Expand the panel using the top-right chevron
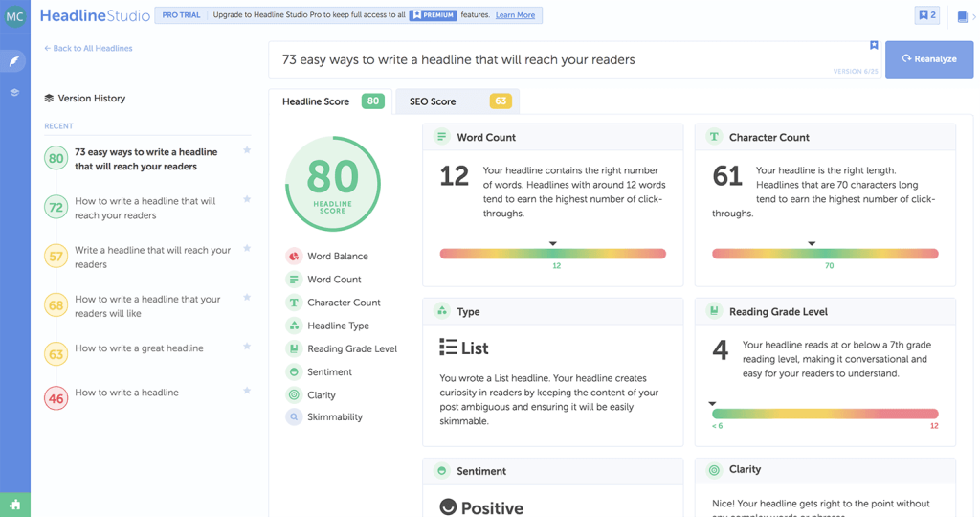 [974, 16]
